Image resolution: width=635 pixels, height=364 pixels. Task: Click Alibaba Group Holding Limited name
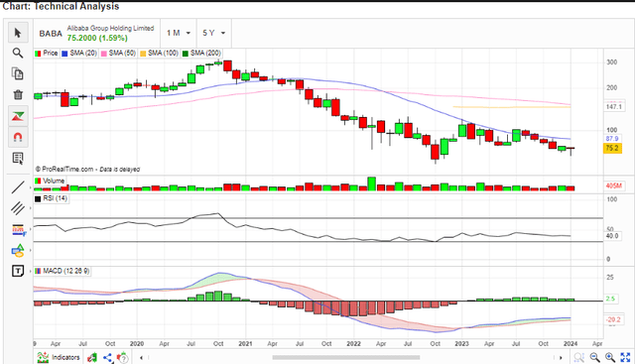pyautogui.click(x=110, y=28)
